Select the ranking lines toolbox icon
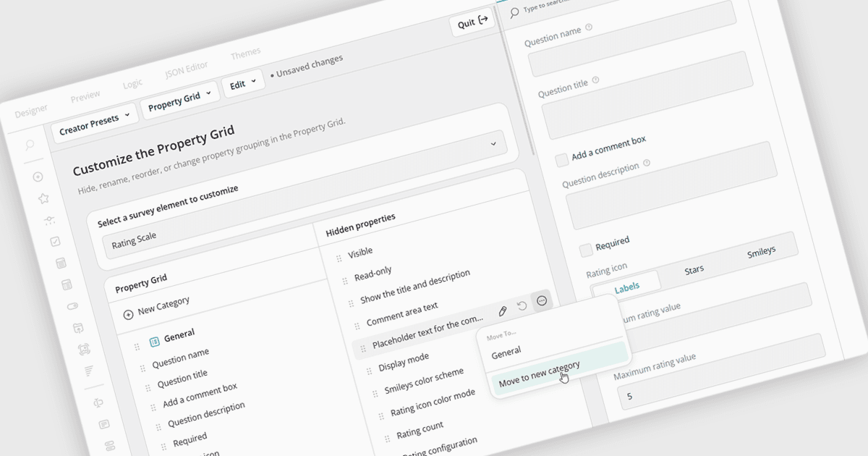This screenshot has height=456, width=868. pos(89,371)
